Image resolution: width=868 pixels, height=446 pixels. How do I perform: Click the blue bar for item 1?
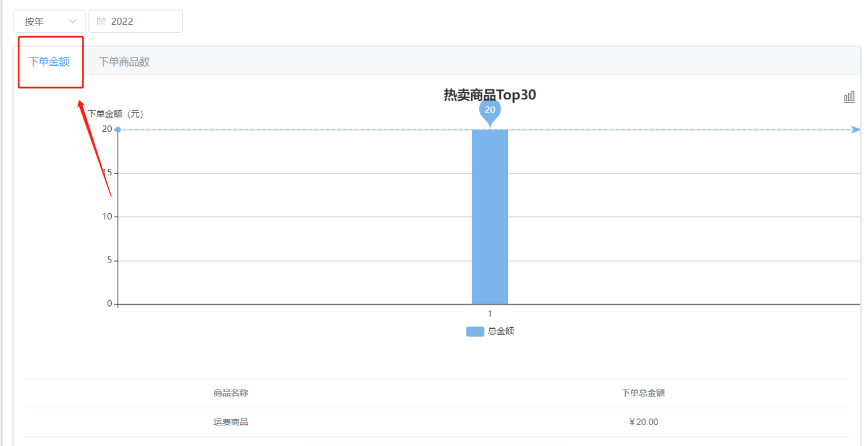tap(490, 217)
